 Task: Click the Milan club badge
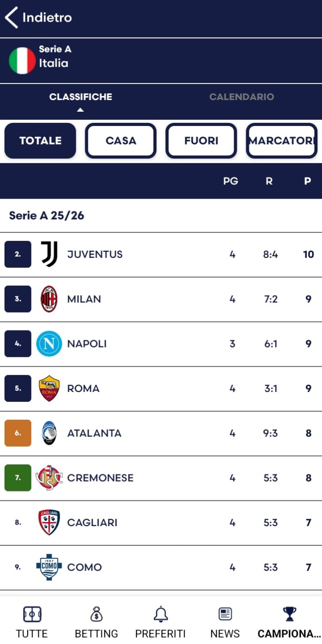pos(49,299)
